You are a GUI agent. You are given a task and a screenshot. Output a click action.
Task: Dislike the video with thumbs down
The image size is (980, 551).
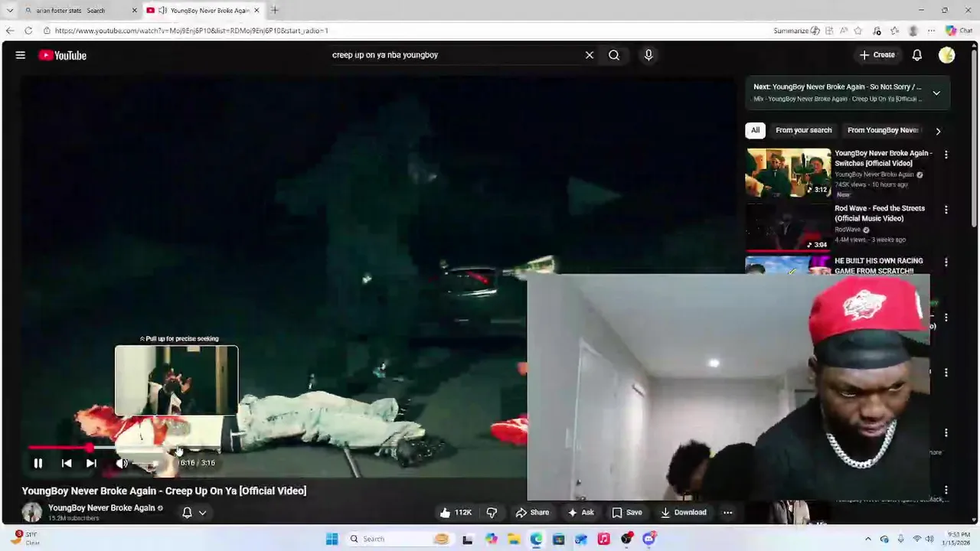(x=492, y=513)
